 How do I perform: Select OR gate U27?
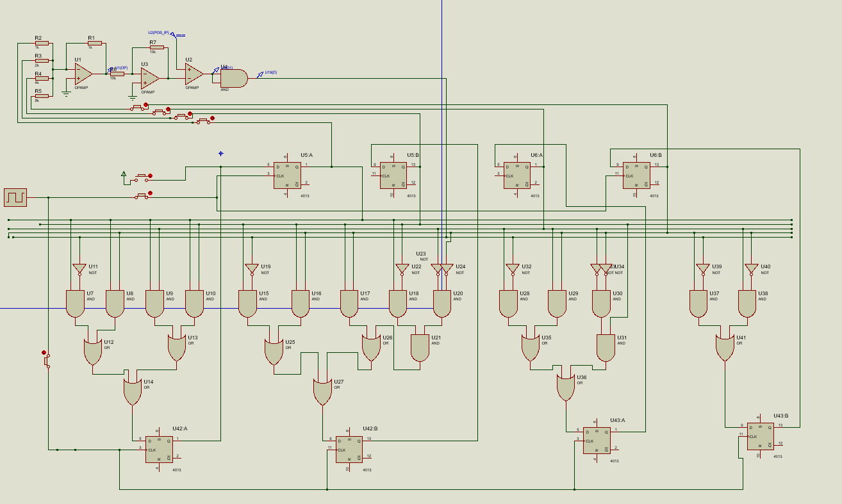point(322,392)
